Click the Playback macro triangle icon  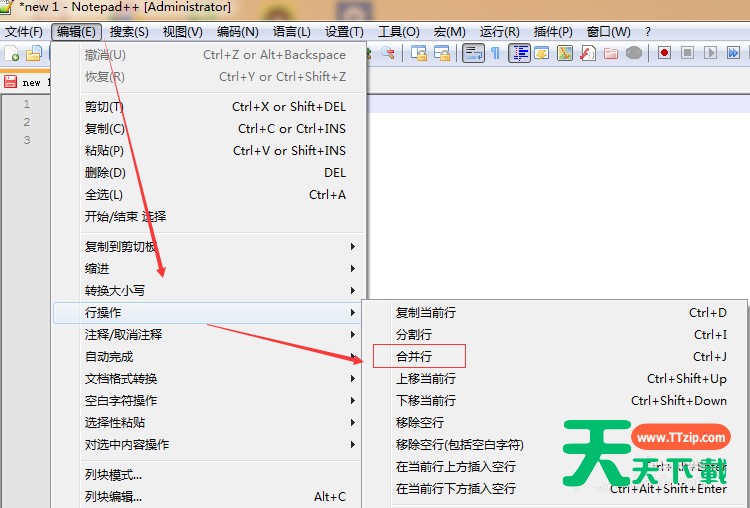coord(710,52)
